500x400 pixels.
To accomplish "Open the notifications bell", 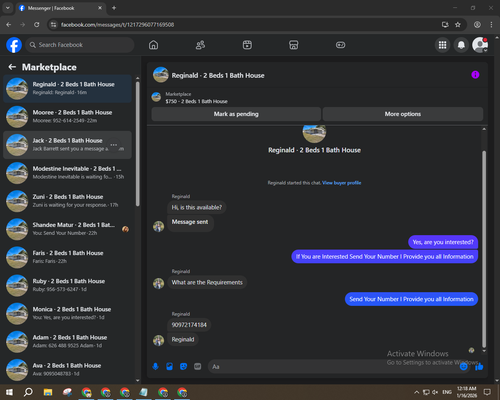I will (x=461, y=45).
